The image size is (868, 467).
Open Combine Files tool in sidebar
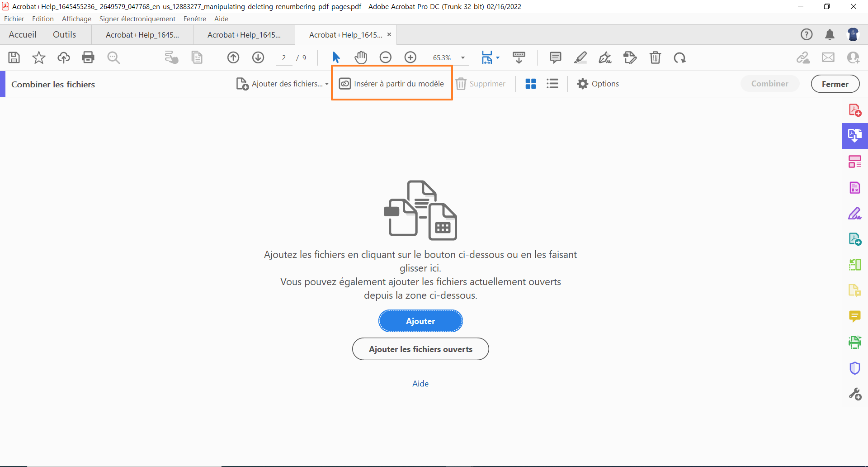point(855,136)
